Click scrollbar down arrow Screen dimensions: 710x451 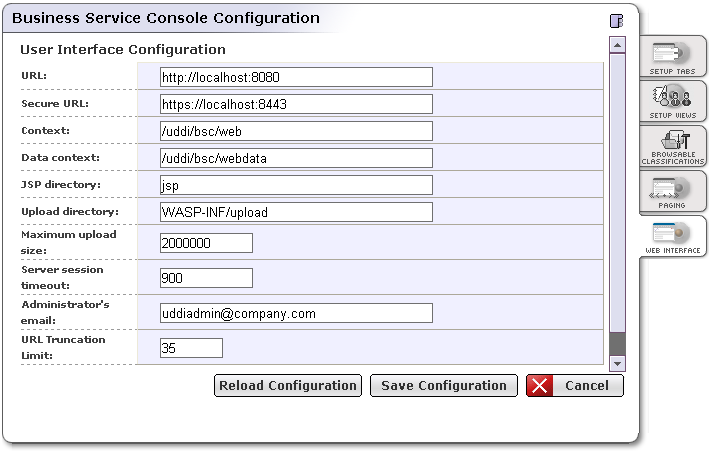click(x=618, y=363)
